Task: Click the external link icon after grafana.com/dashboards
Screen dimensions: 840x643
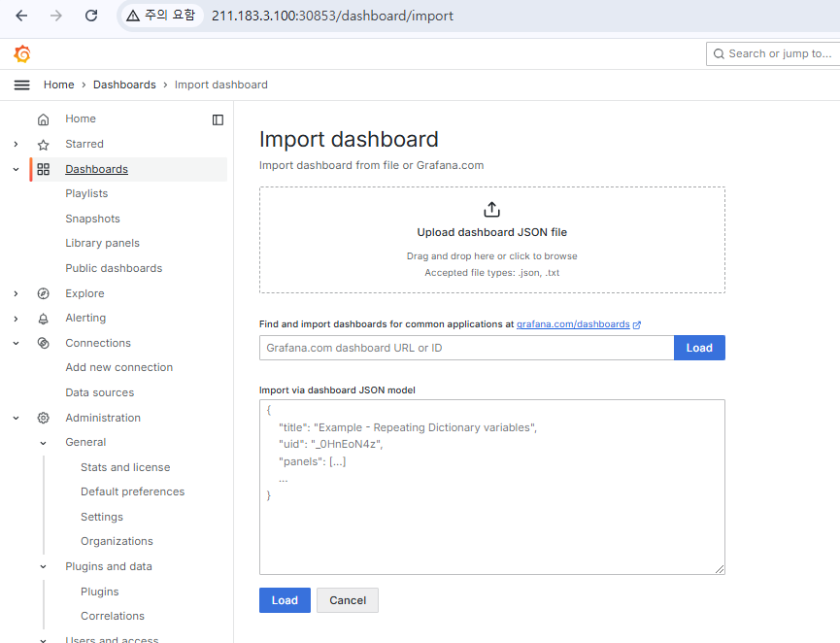Action: point(637,324)
